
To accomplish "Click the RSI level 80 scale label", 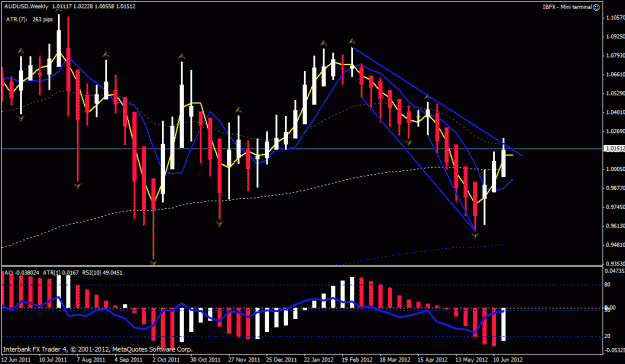I will [608, 285].
